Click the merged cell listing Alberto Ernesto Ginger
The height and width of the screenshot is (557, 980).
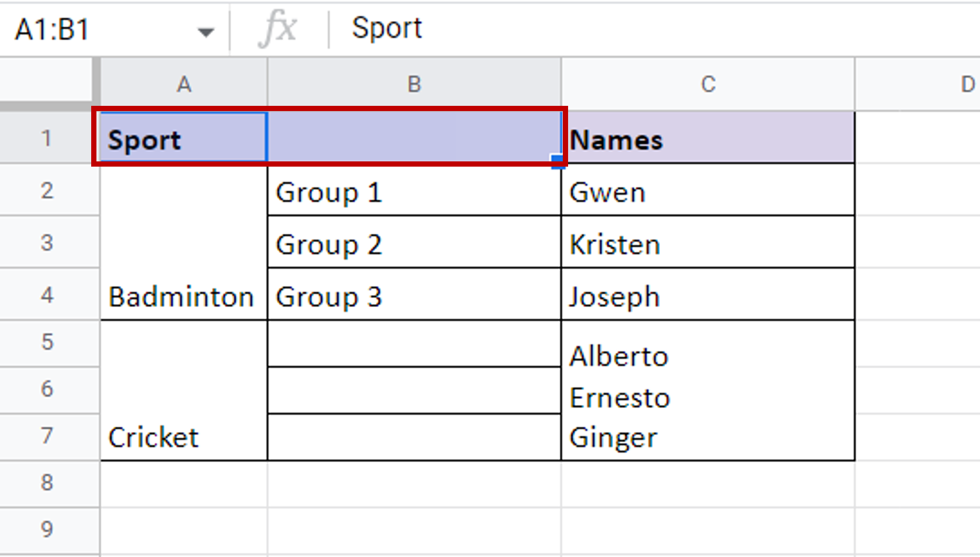[707, 390]
